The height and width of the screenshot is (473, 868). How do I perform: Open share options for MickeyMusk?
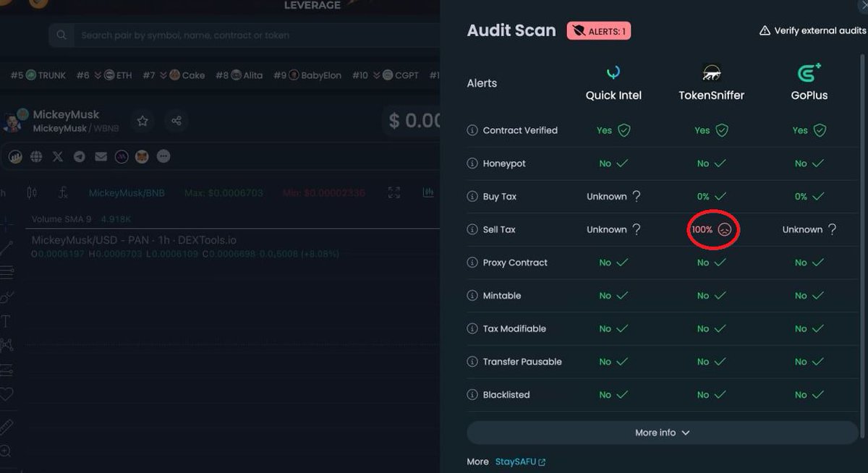pyautogui.click(x=176, y=122)
